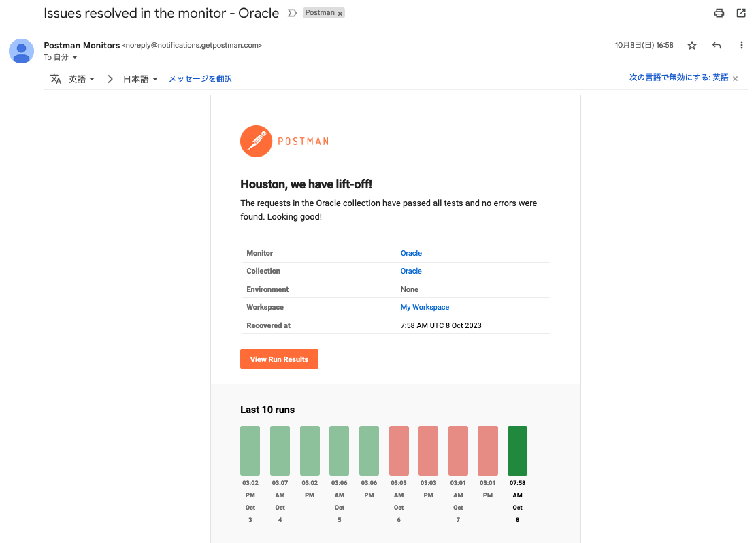Screen dimensions: 756x543
Task: Select the failed 03:01 AM Oct 7 run bar
Action: click(458, 451)
